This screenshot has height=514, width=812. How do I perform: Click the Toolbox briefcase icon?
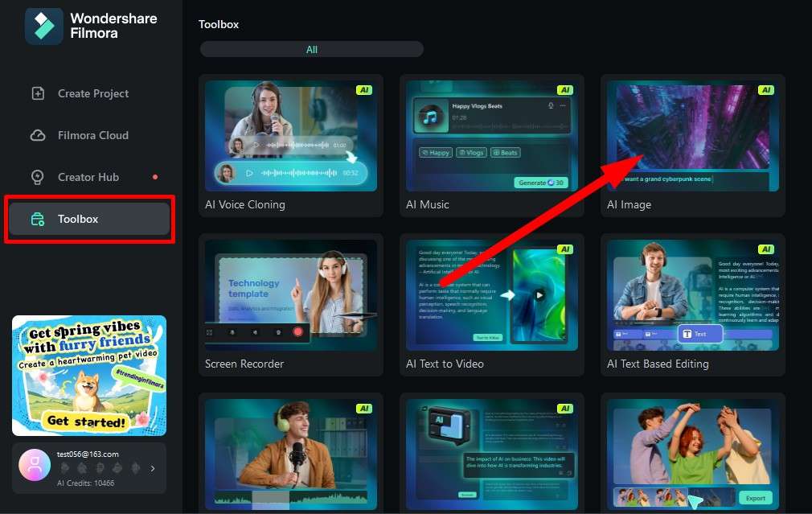[38, 219]
